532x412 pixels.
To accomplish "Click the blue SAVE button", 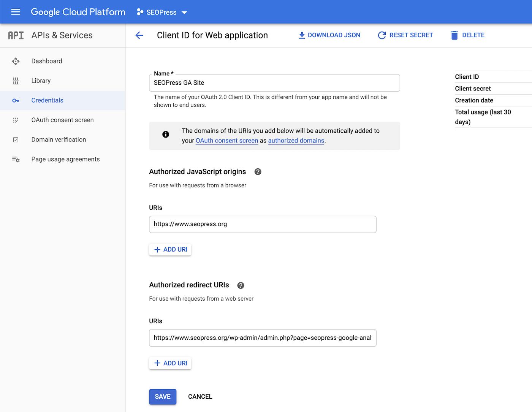I will tap(163, 397).
